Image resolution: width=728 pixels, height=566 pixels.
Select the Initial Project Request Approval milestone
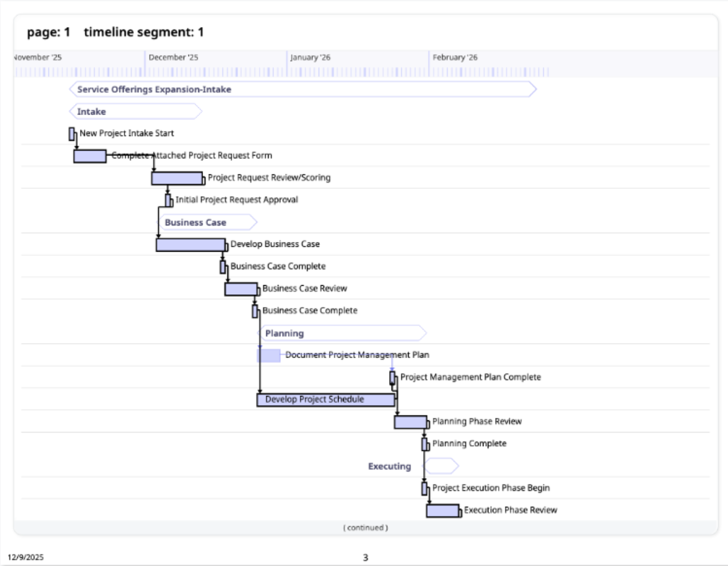click(168, 200)
